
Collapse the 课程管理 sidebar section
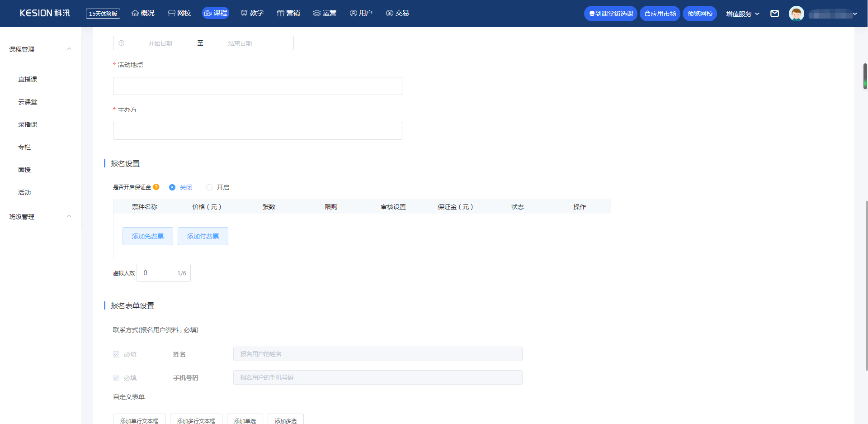pyautogui.click(x=69, y=49)
